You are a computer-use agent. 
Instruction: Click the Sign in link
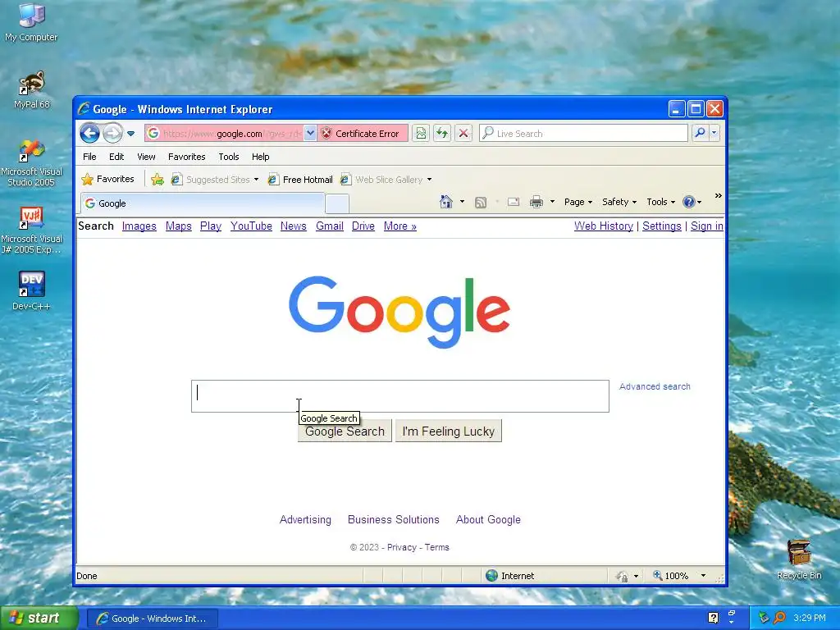pyautogui.click(x=706, y=226)
